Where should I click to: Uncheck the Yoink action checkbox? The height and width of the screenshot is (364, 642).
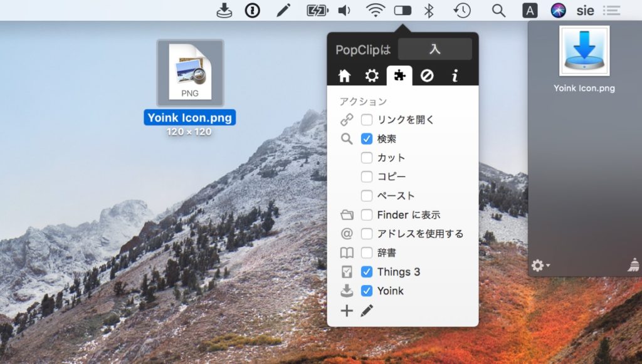(366, 291)
